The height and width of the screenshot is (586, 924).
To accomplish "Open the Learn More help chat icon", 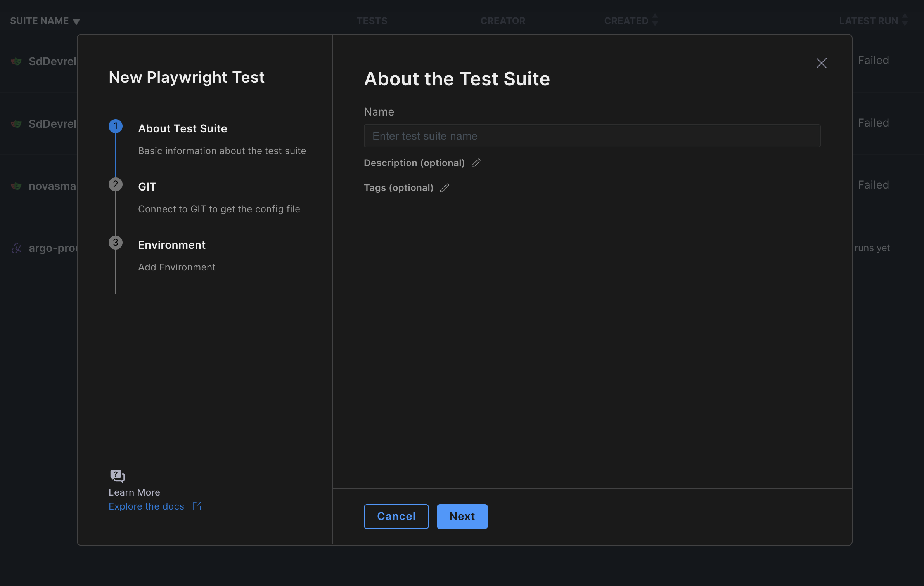I will pos(117,476).
